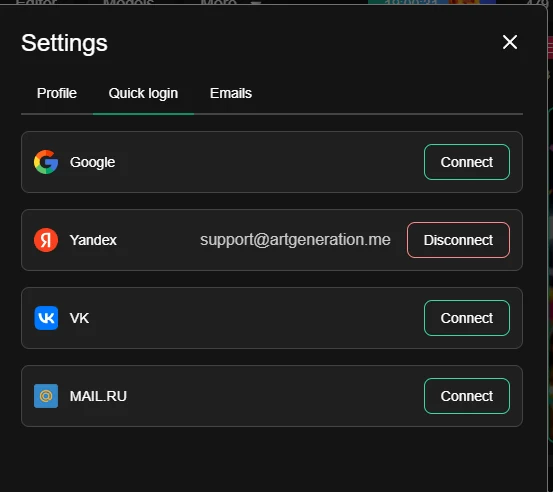The image size is (553, 492).
Task: Click the blue VK logo icon
Action: click(x=46, y=318)
